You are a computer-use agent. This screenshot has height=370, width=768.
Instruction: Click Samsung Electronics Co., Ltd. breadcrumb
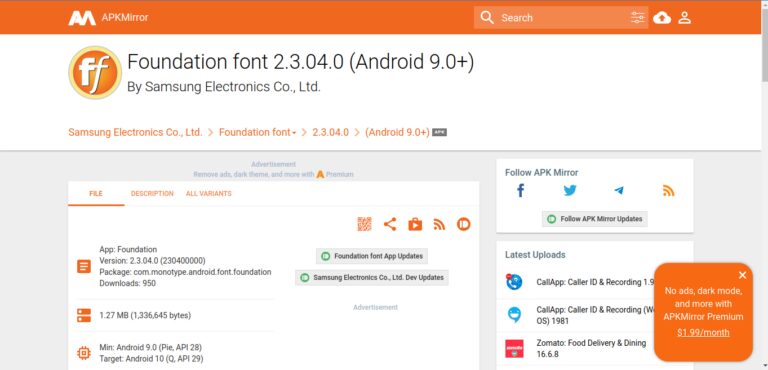tap(135, 132)
